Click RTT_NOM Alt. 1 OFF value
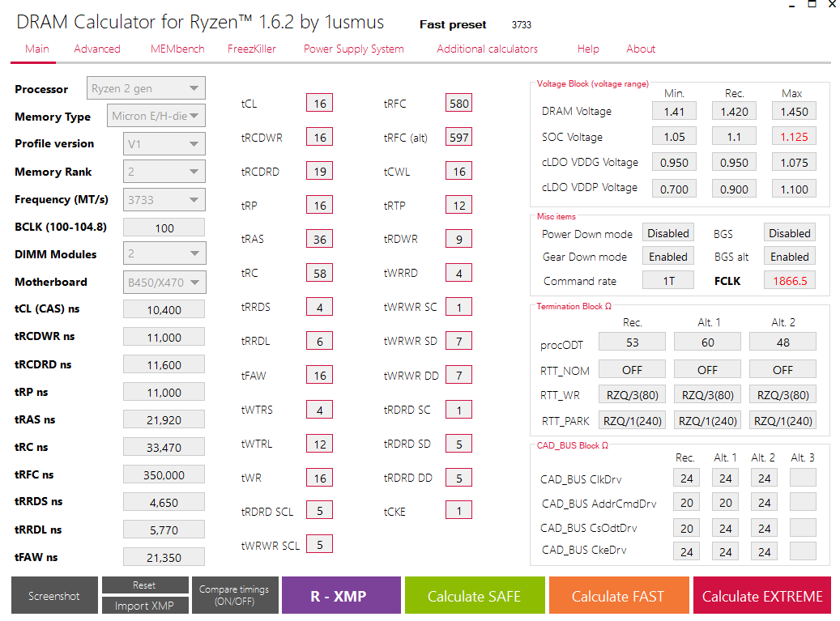 (708, 369)
